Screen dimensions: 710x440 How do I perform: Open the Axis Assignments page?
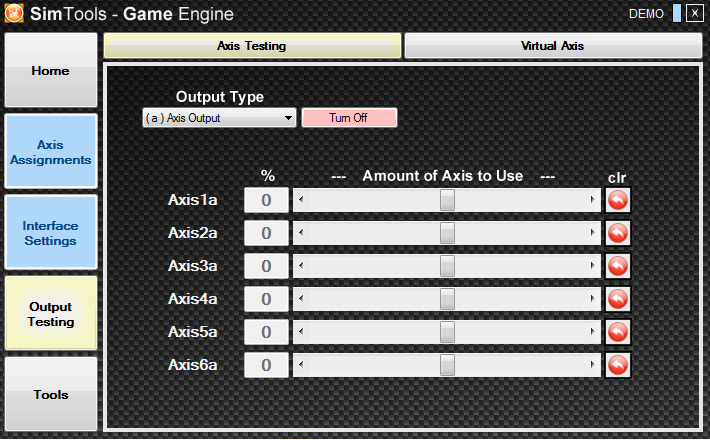51,151
